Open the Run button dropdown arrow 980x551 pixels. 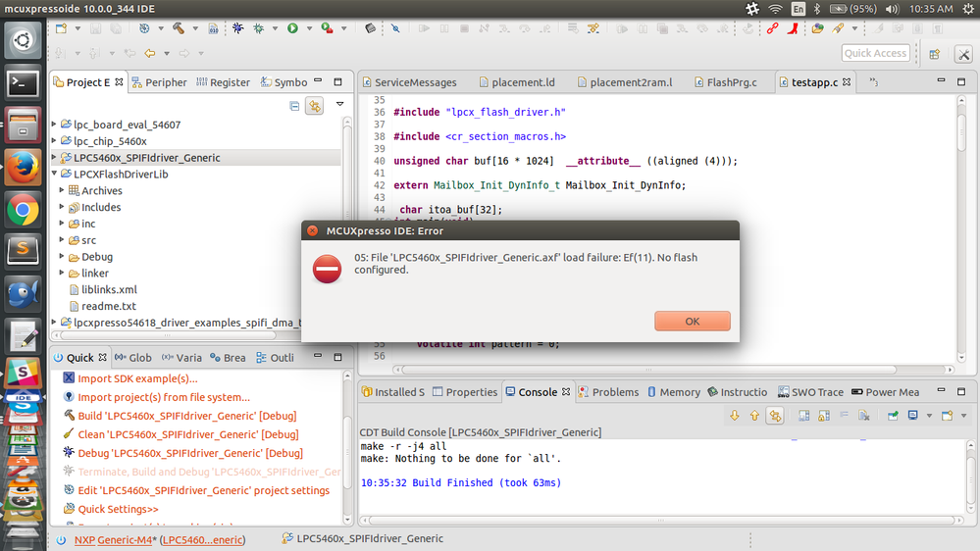[x=309, y=28]
